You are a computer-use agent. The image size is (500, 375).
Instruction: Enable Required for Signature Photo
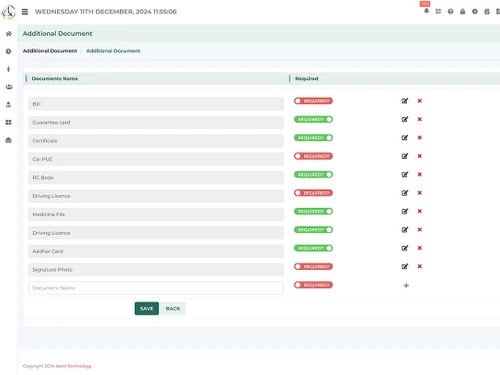(313, 266)
